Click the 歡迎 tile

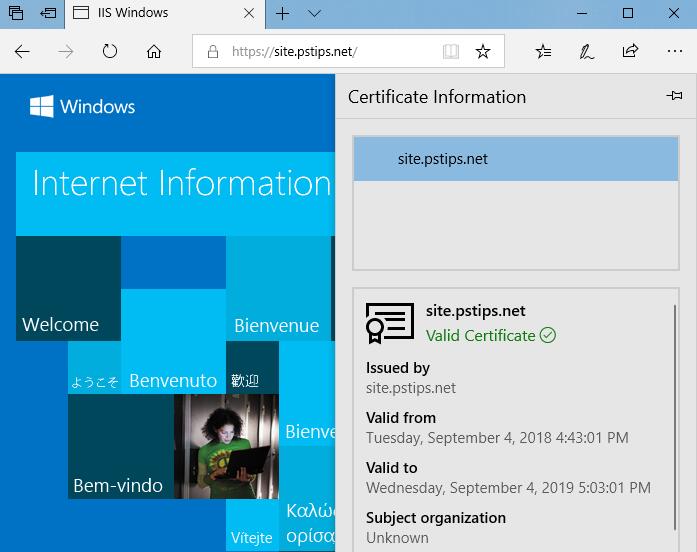(x=252, y=368)
